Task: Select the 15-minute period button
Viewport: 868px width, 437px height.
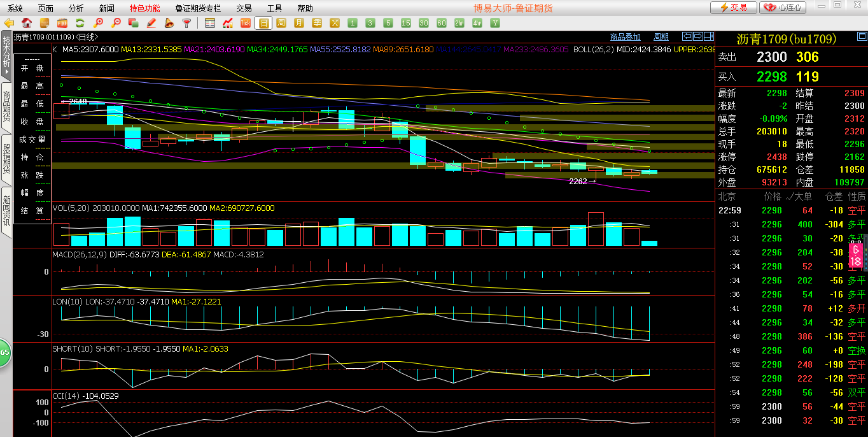Action: pyautogui.click(x=406, y=23)
